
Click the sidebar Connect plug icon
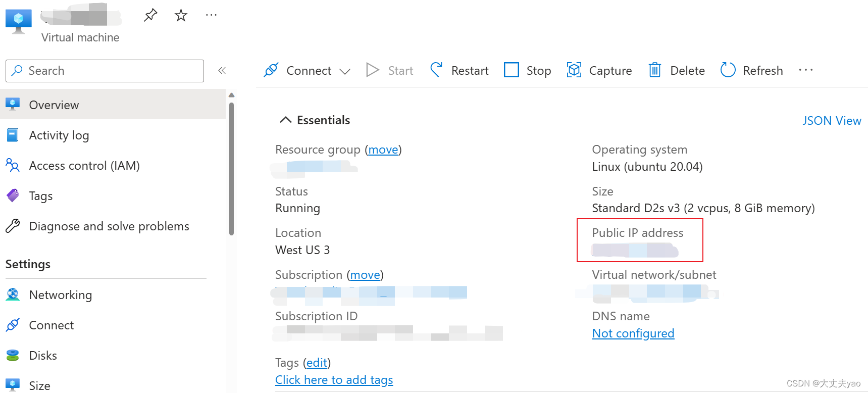[x=13, y=325]
